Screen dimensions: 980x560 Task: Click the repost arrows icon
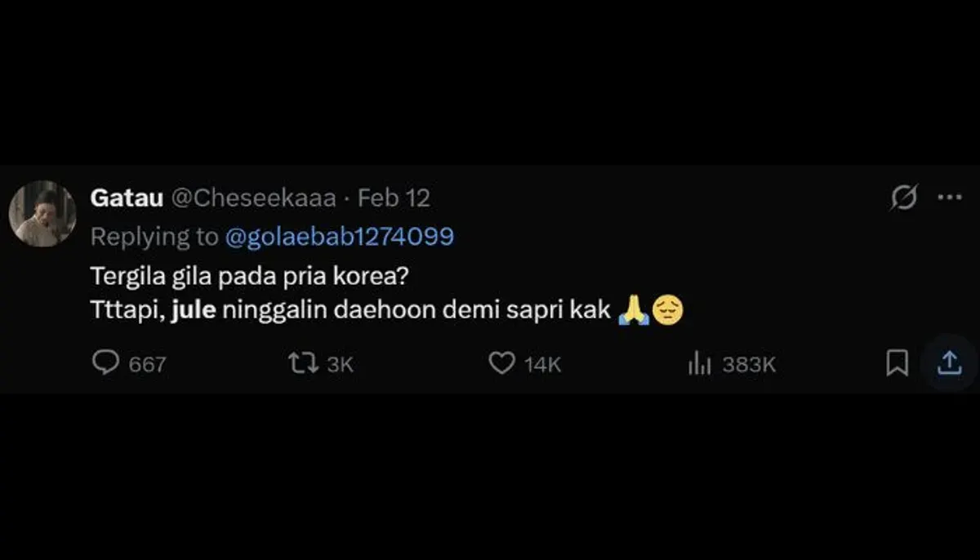coord(303,363)
